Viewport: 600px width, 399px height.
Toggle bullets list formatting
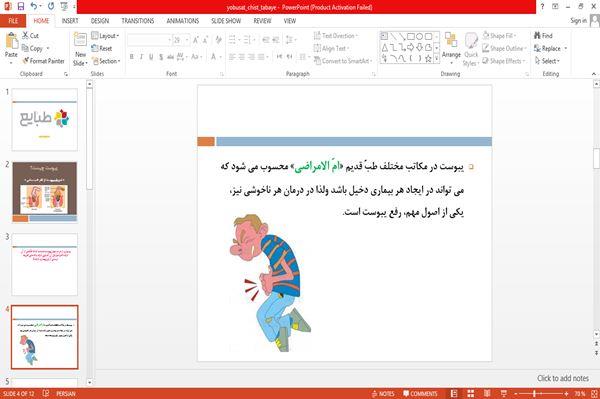tap(232, 40)
